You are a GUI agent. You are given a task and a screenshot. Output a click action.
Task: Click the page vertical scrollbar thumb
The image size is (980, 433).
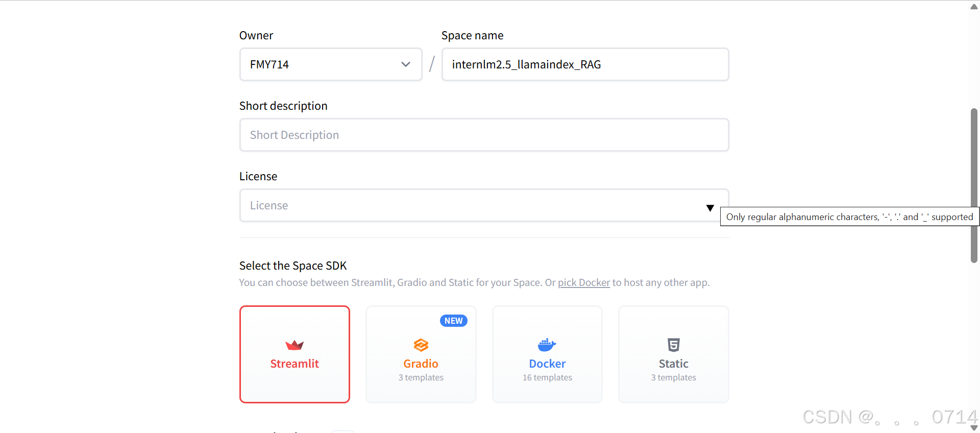pos(974,185)
